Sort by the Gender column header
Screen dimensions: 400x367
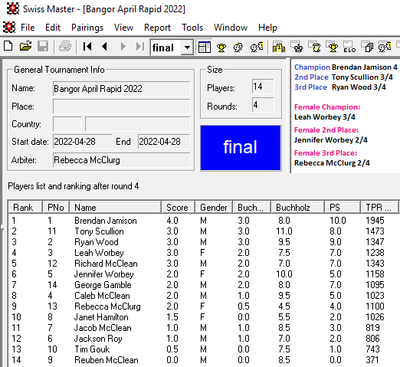(214, 207)
